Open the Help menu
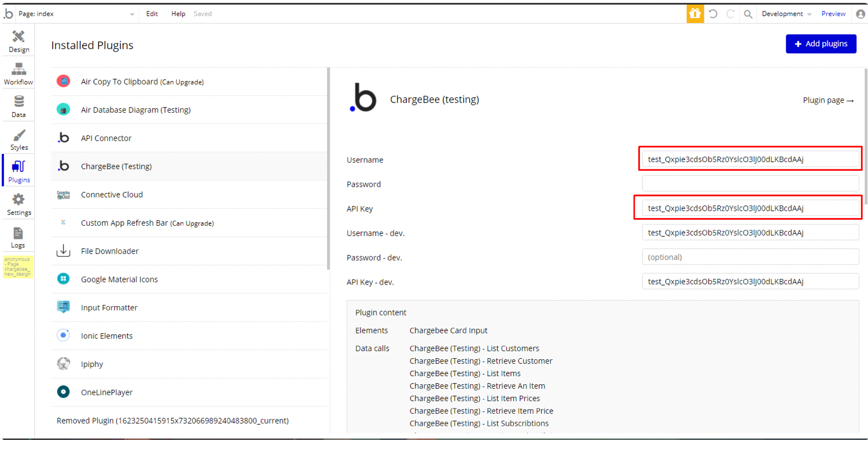 pyautogui.click(x=178, y=14)
